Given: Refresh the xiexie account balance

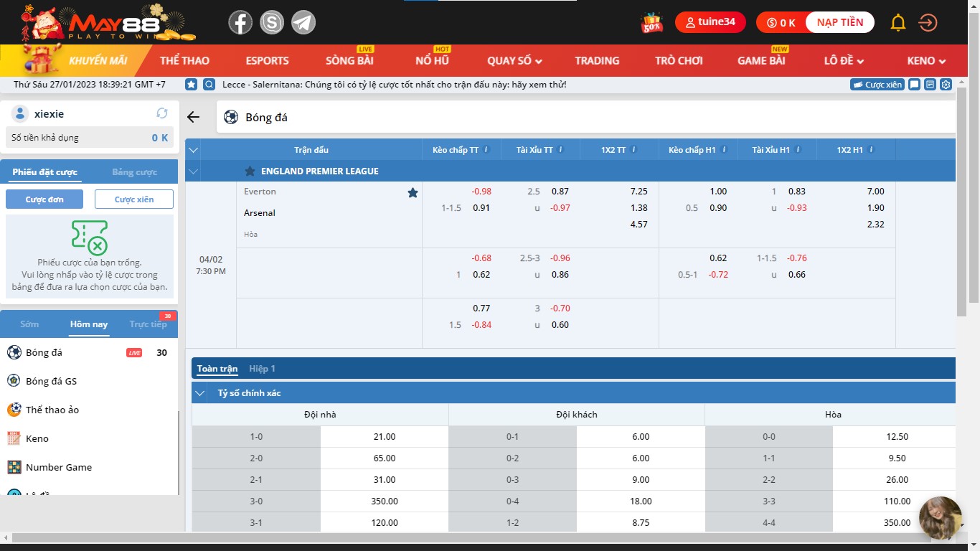Looking at the screenshot, I should (x=162, y=113).
